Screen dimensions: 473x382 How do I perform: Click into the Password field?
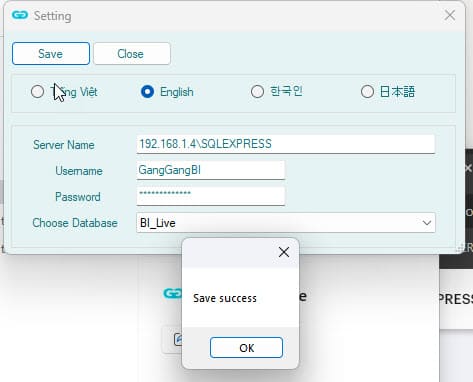click(211, 196)
